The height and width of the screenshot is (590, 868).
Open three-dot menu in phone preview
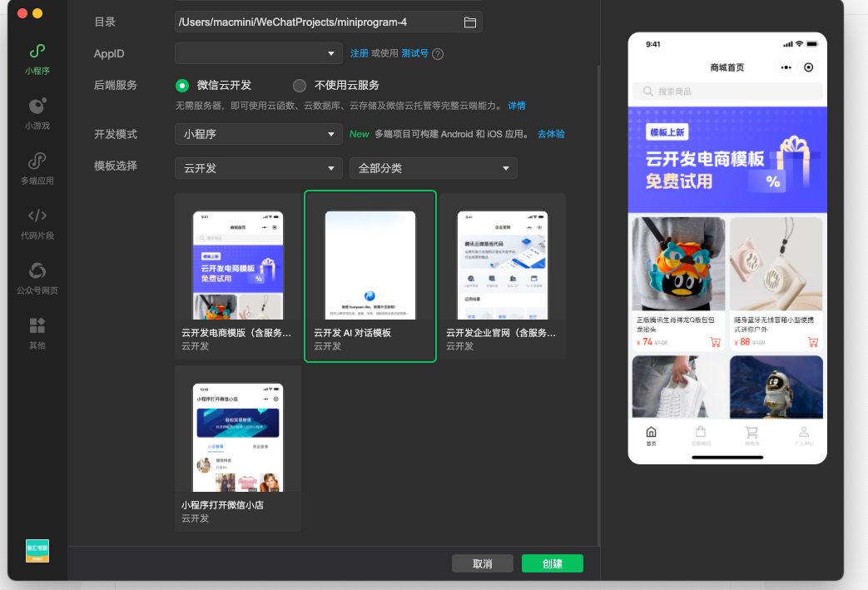tap(786, 67)
